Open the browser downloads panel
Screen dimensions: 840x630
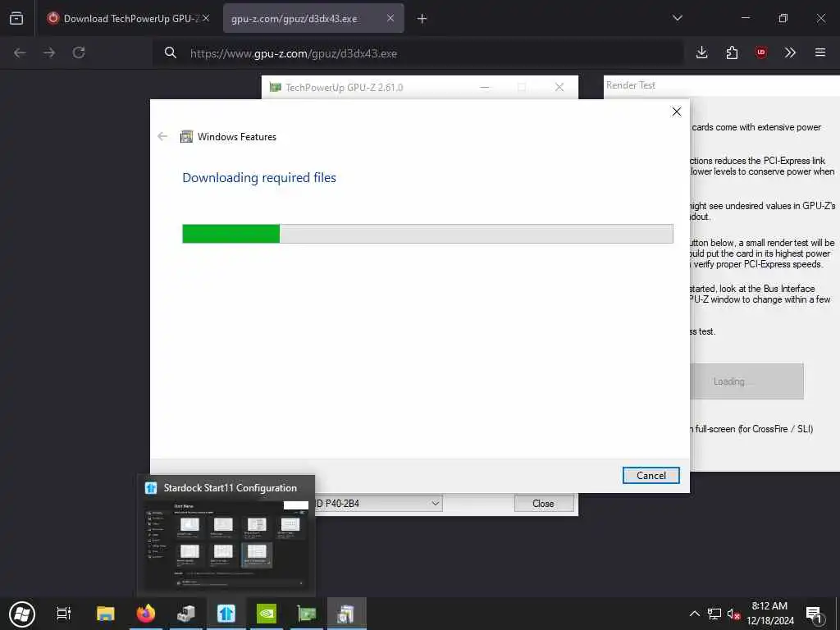(702, 52)
